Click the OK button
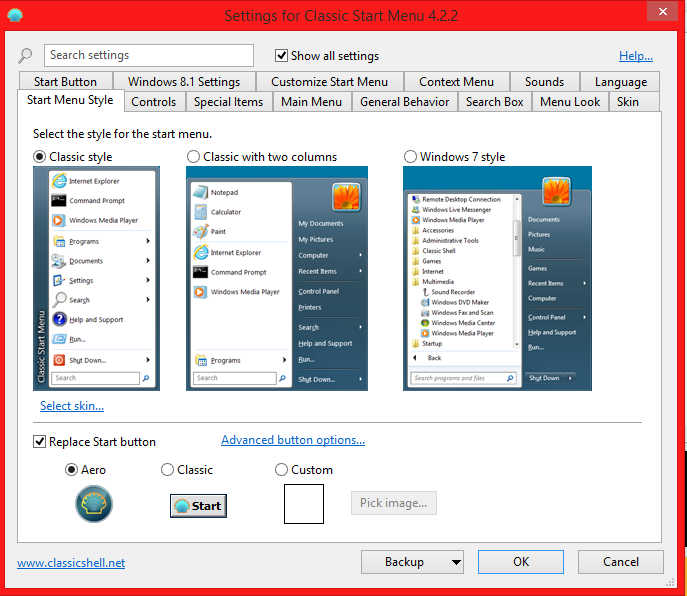Viewport: 687px width, 596px height. click(521, 562)
